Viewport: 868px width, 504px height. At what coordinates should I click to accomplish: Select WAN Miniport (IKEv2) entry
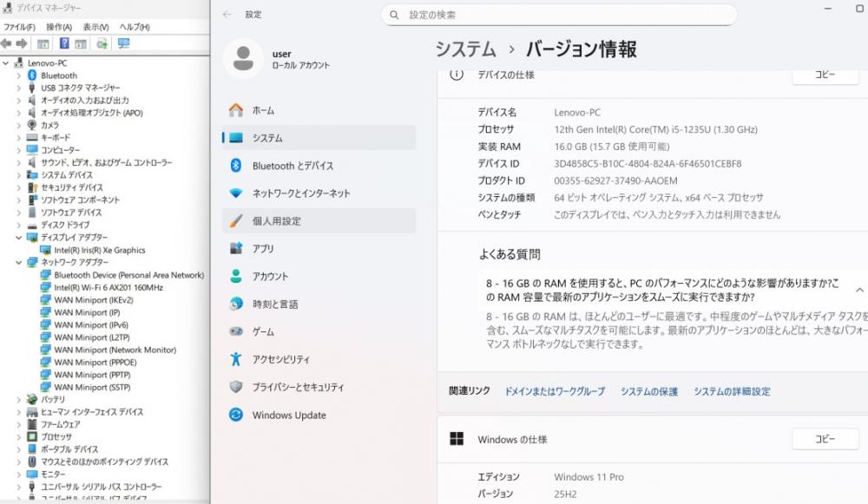coord(93,300)
